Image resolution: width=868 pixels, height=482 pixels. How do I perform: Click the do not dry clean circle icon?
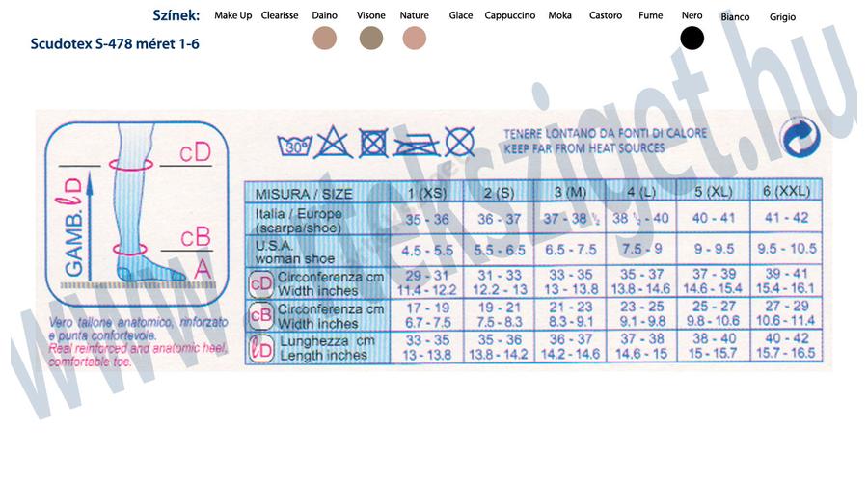point(459,142)
